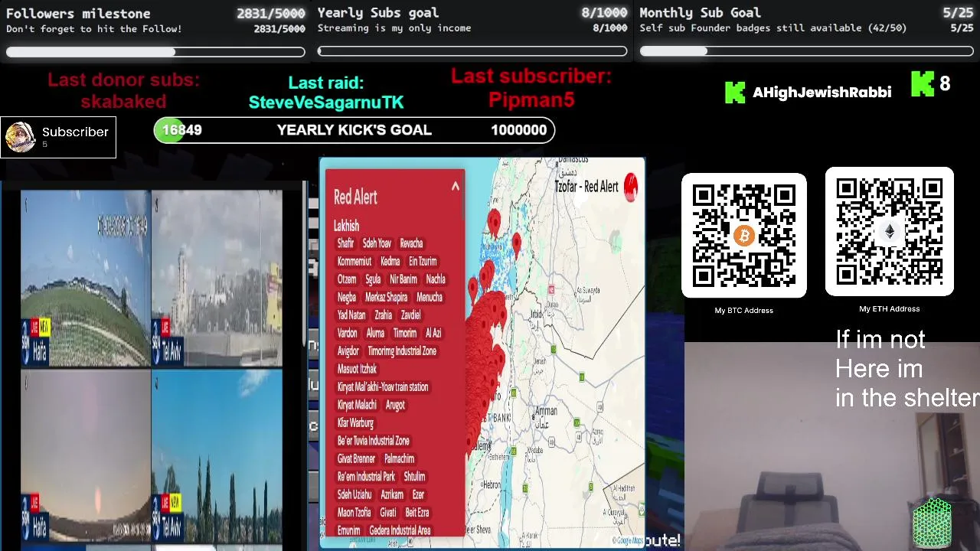The image size is (980, 551).
Task: Select the Beit Ezra alert tag
Action: point(417,513)
